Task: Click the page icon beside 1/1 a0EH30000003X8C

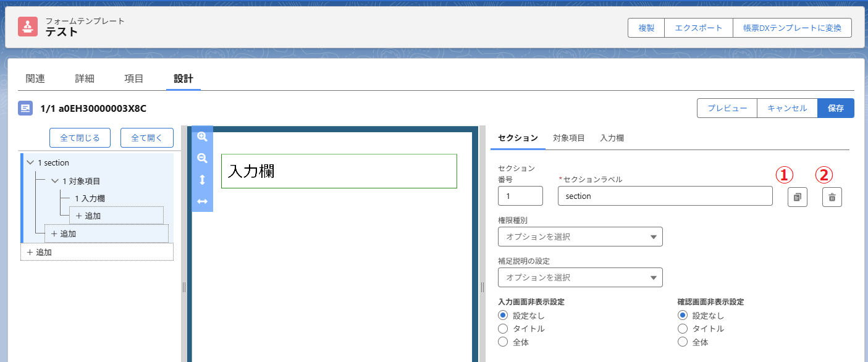Action: [26, 108]
